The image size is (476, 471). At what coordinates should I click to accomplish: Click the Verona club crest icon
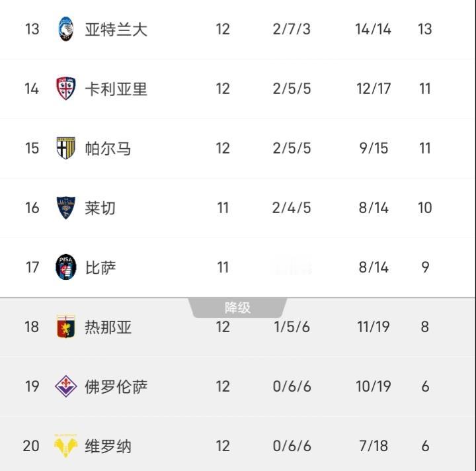pos(65,446)
